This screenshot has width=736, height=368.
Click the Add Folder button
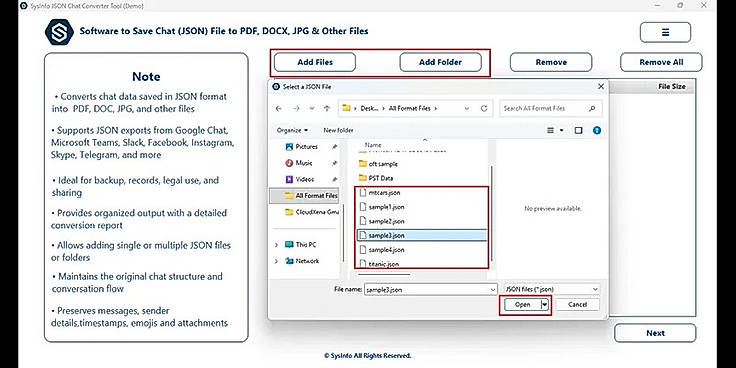tap(440, 62)
